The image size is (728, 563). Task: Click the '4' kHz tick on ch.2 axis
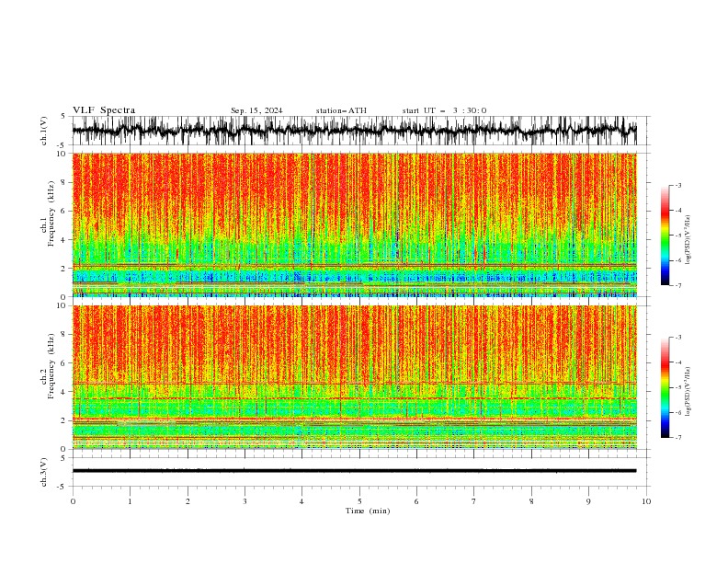[64, 392]
